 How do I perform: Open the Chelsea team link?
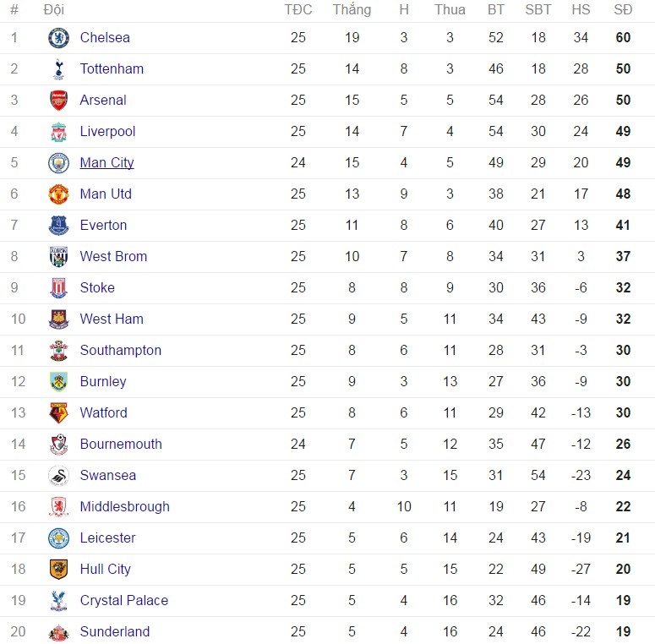pyautogui.click(x=105, y=38)
